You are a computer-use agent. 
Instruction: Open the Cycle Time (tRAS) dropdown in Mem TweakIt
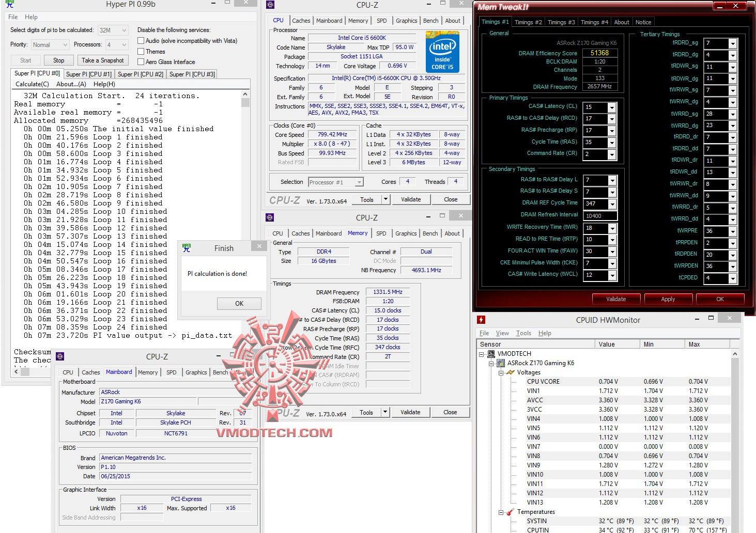coord(612,143)
